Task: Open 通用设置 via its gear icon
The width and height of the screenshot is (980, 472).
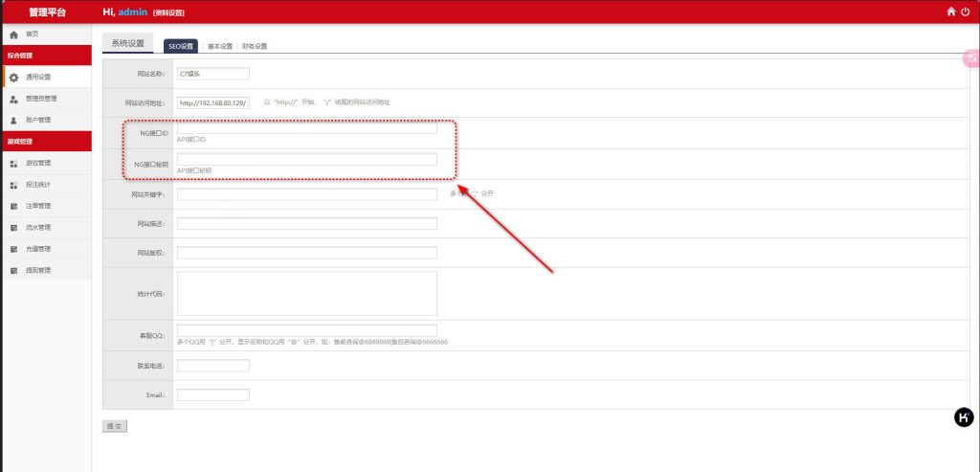Action: [13, 77]
